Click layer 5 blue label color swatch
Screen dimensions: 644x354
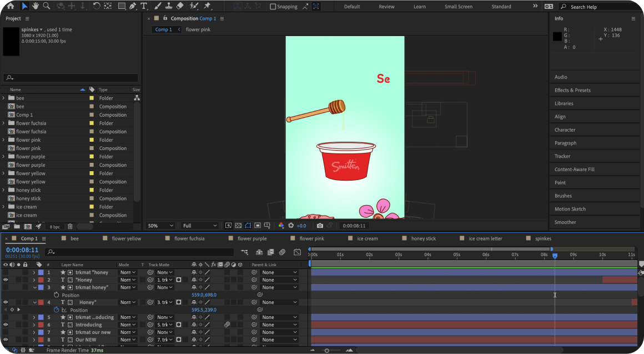click(x=41, y=317)
